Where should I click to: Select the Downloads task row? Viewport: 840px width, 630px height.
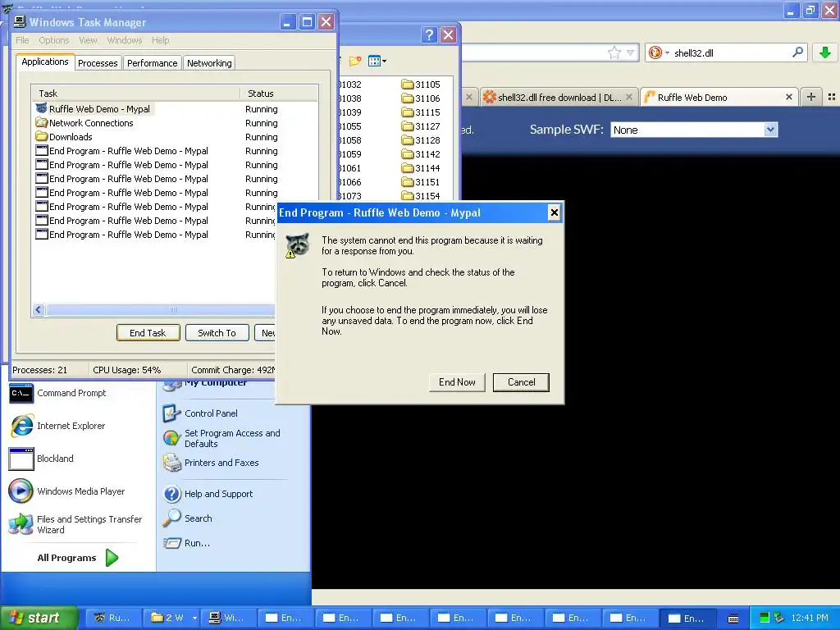(x=64, y=137)
